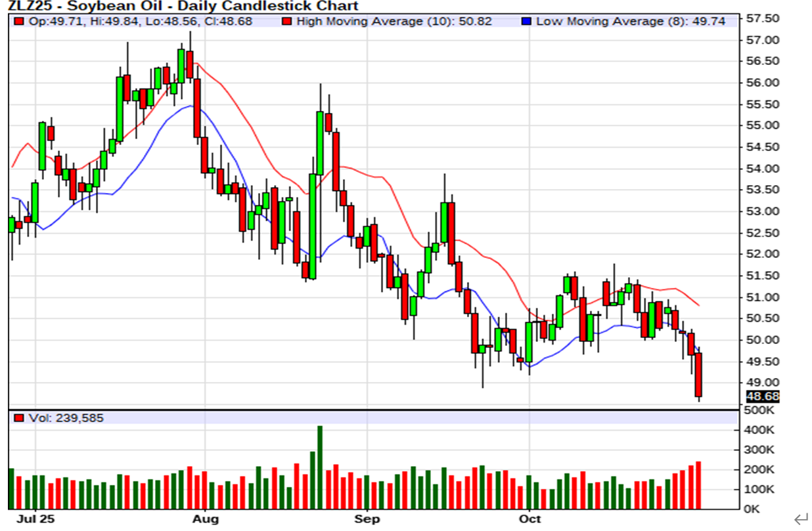Screen dimensions: 812x531
Task: Click the 500K volume axis label
Action: click(761, 410)
